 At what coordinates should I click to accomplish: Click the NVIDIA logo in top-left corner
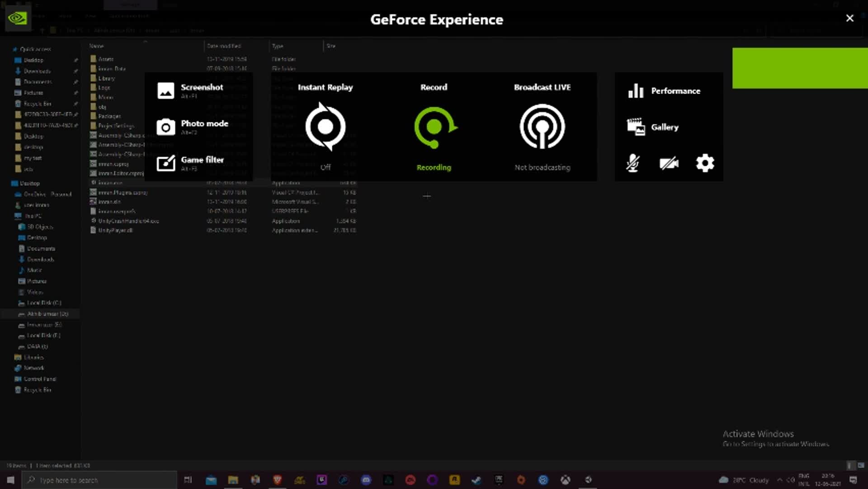point(18,19)
